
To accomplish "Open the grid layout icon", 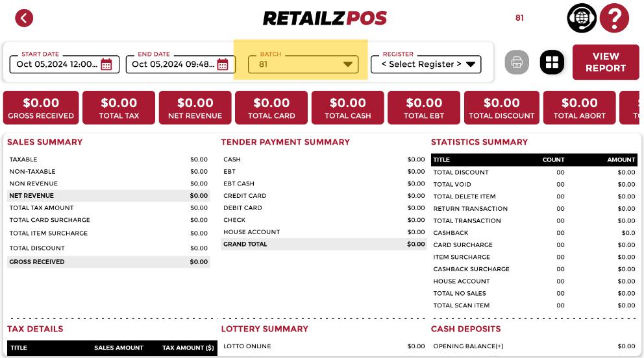I will (x=552, y=62).
